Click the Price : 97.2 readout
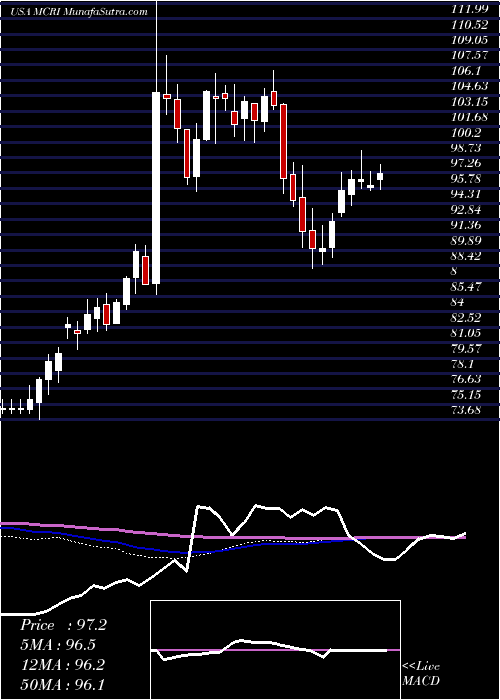Screen dimensions: 500x700 point(63,625)
